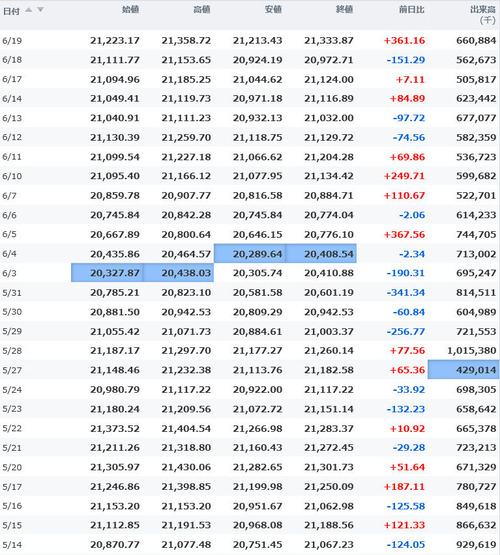The width and height of the screenshot is (500, 555).
Task: Select the 5/20 high value 21,430.06
Action: pos(186,467)
